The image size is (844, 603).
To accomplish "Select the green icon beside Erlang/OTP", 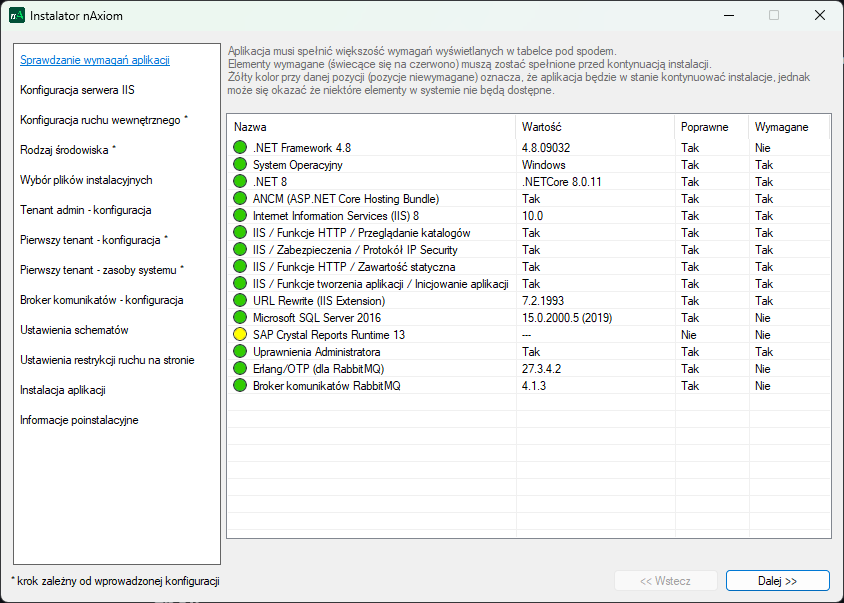I will (240, 369).
